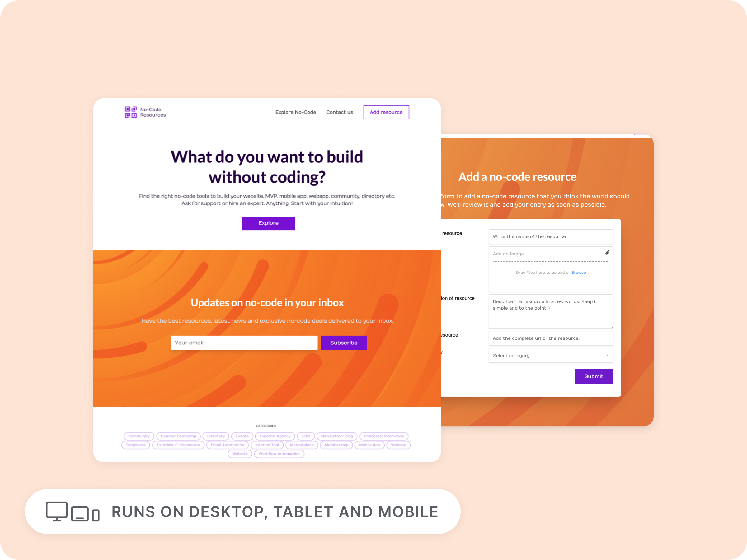Click the 'Add resource' navigation button
747x560 pixels.
tap(385, 112)
